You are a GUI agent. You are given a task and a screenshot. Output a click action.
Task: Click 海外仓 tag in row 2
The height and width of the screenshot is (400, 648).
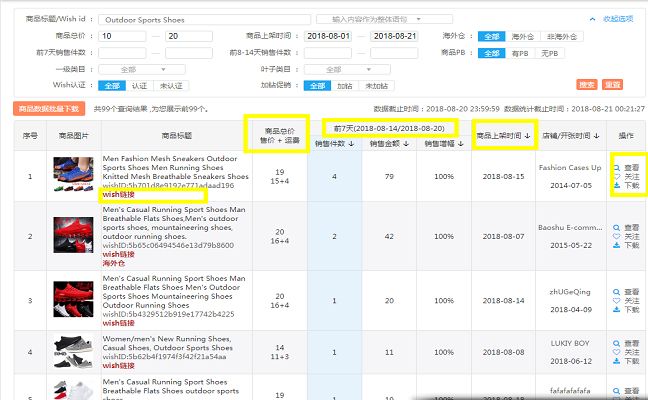(x=114, y=263)
